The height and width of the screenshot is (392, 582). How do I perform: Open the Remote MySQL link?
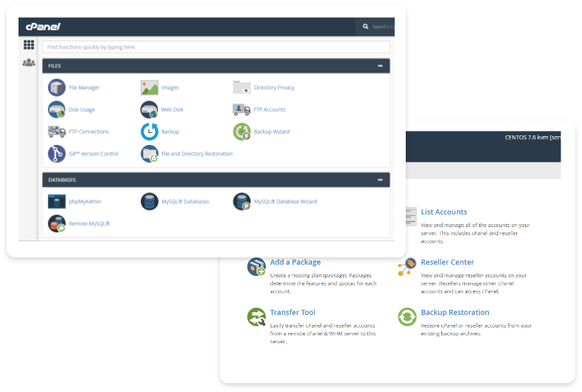click(x=90, y=223)
